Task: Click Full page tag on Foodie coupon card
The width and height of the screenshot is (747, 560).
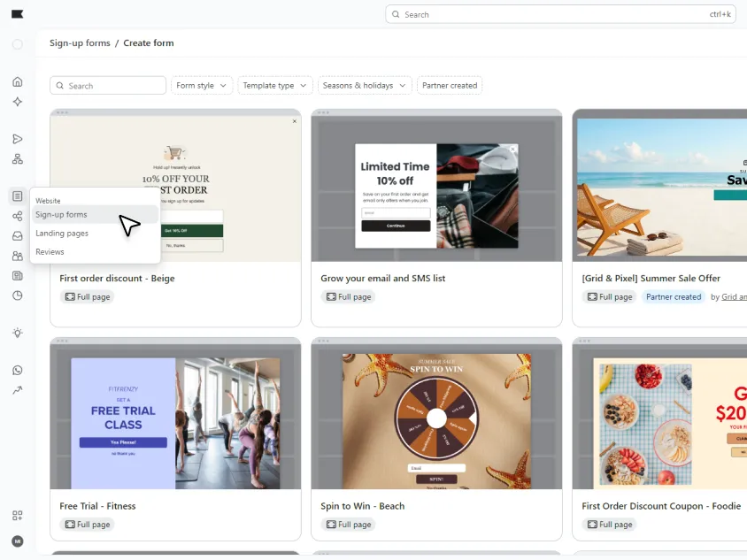Action: click(609, 525)
